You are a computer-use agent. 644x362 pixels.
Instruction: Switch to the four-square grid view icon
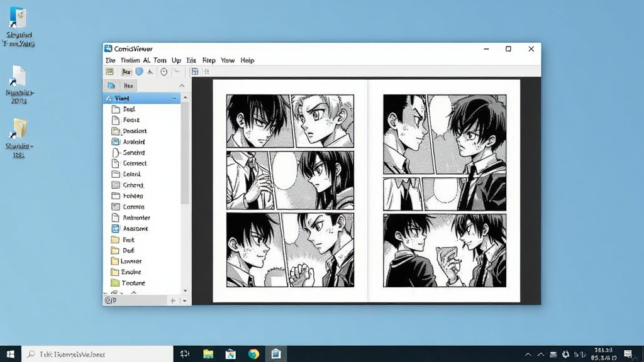(195, 72)
